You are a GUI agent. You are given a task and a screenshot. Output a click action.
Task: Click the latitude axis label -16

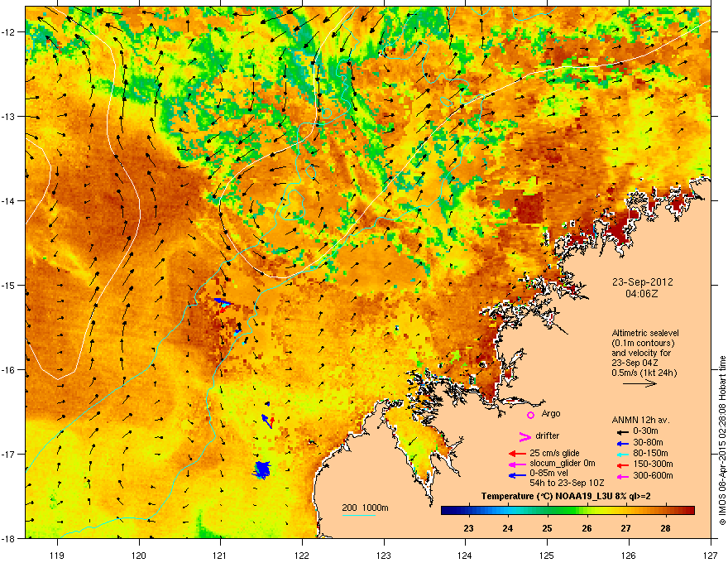(9, 369)
